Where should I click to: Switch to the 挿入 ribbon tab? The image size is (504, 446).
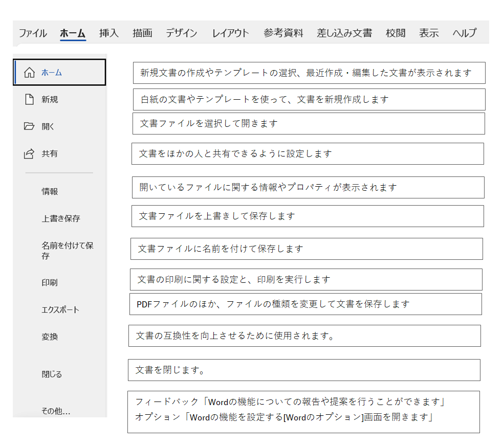tap(108, 33)
